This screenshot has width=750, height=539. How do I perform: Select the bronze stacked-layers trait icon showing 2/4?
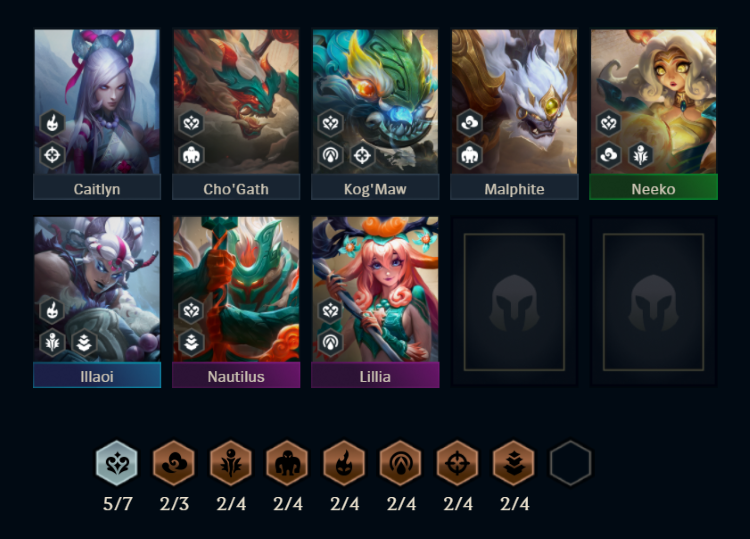[x=514, y=463]
